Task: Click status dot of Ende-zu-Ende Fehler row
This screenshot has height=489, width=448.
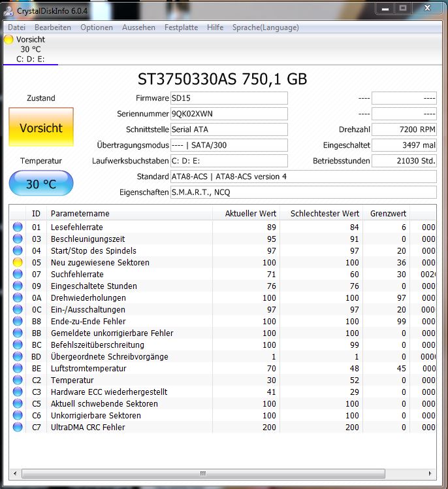Action: [18, 321]
